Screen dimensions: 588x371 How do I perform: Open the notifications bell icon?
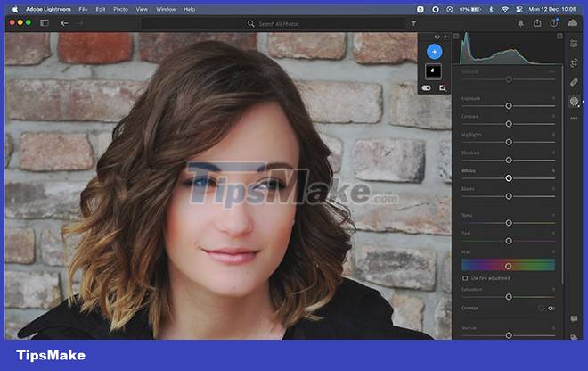point(520,23)
